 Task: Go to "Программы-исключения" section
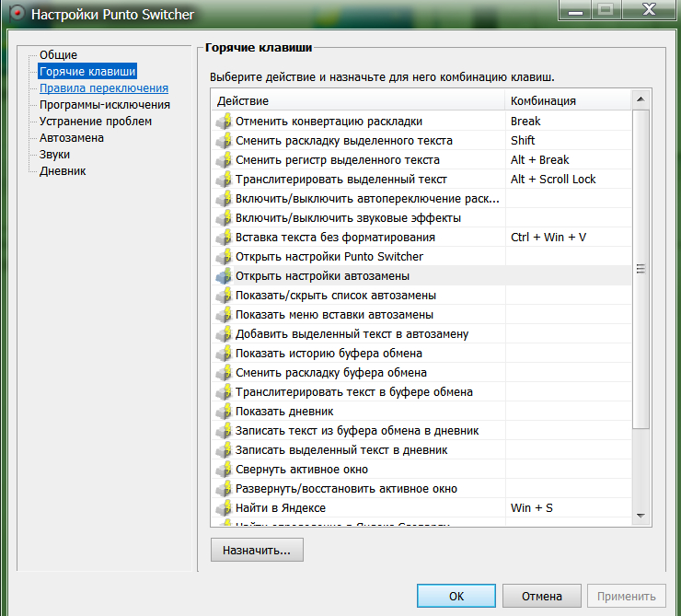[x=105, y=105]
